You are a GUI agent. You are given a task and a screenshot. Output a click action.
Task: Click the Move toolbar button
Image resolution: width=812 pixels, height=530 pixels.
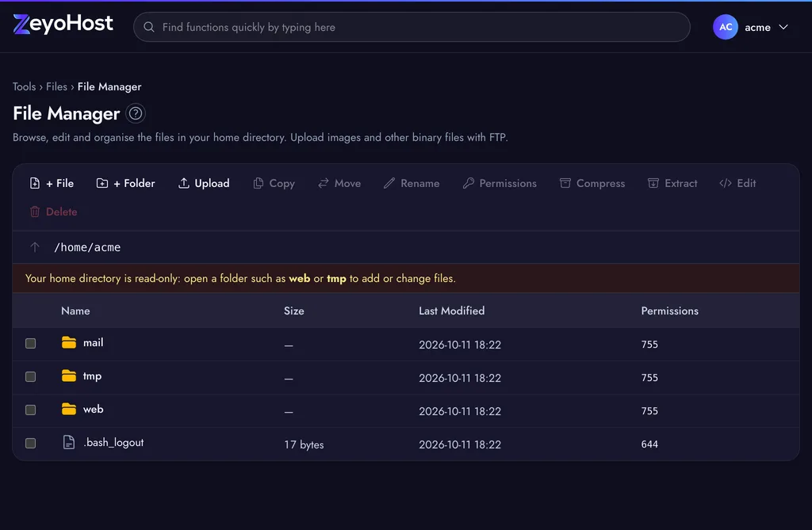(x=339, y=183)
